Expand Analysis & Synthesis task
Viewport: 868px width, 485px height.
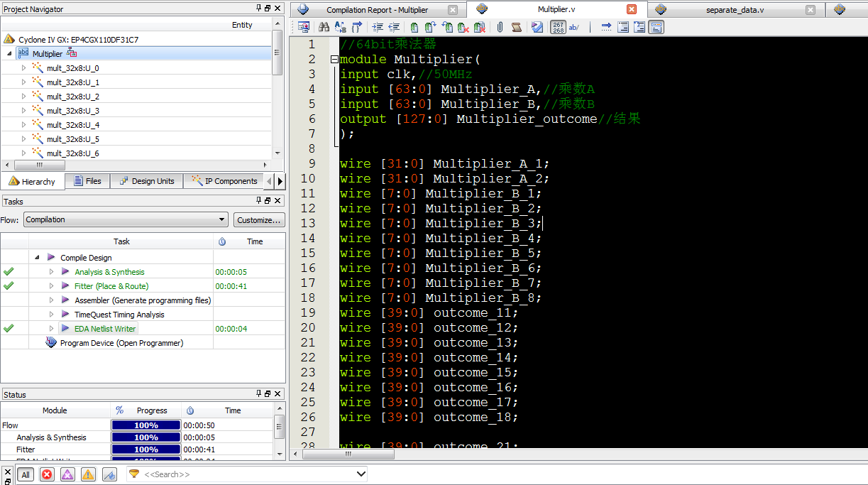tap(51, 272)
